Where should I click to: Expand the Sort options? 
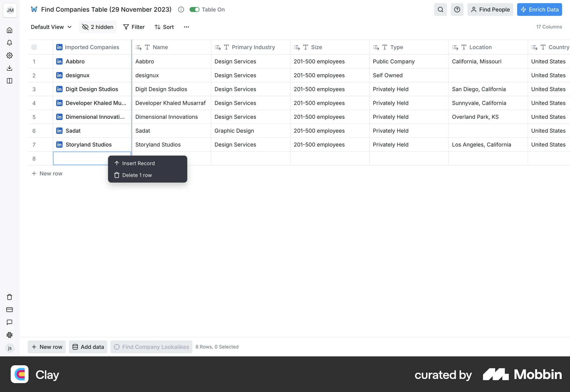164,27
